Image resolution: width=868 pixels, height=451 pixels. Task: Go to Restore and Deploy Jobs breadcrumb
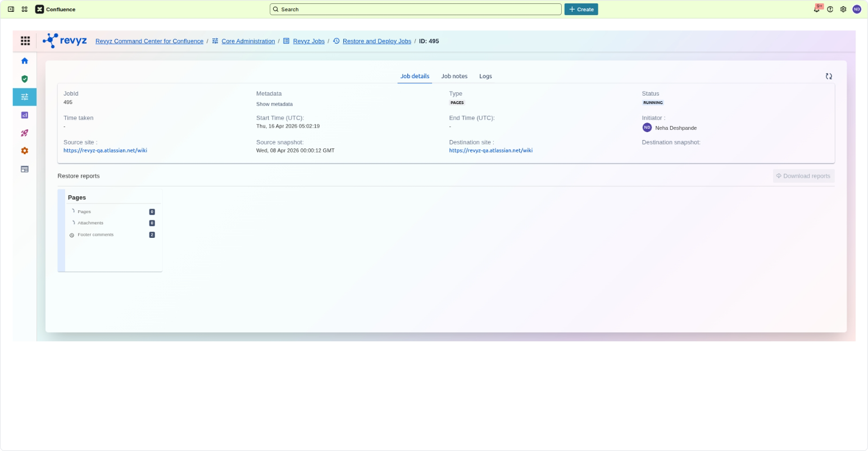(x=376, y=41)
